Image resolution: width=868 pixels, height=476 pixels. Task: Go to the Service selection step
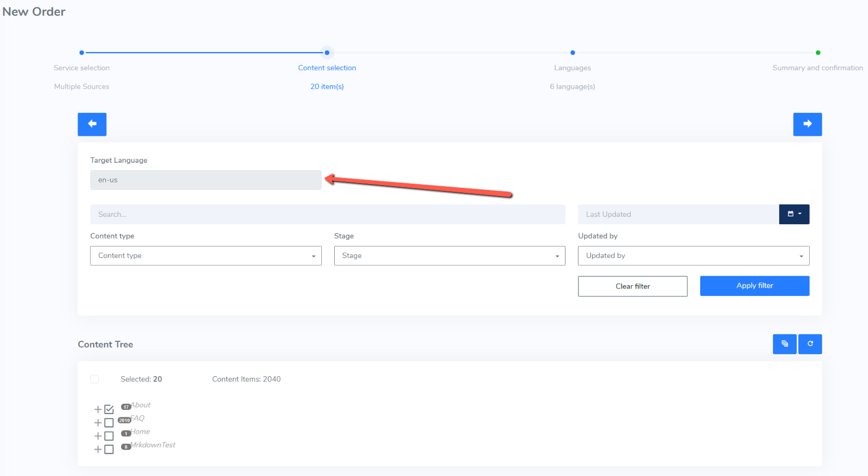pos(82,68)
